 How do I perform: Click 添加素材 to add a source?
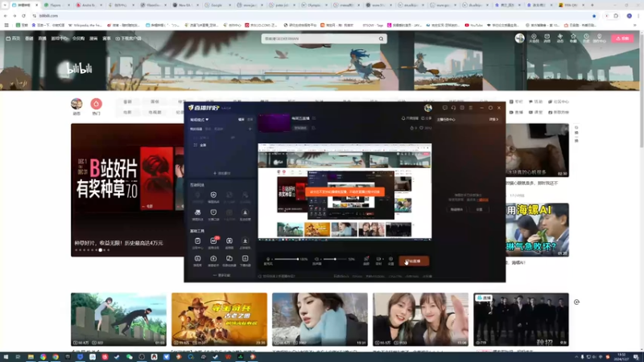point(221,173)
